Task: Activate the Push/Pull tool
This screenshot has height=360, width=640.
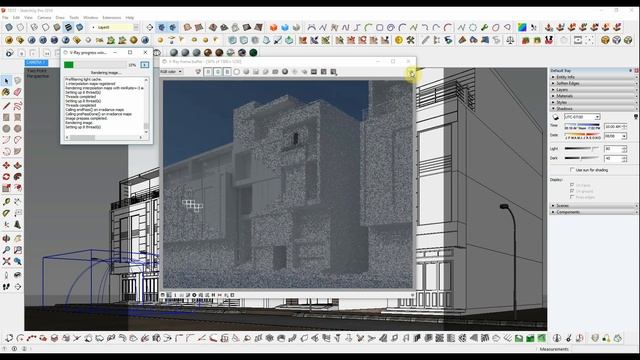Action: tap(18, 165)
